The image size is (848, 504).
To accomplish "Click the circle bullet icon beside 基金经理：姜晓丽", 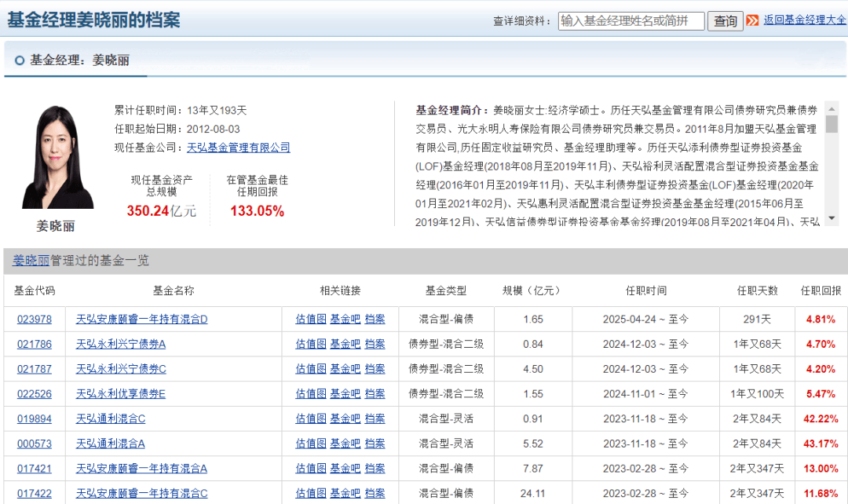I will point(20,60).
